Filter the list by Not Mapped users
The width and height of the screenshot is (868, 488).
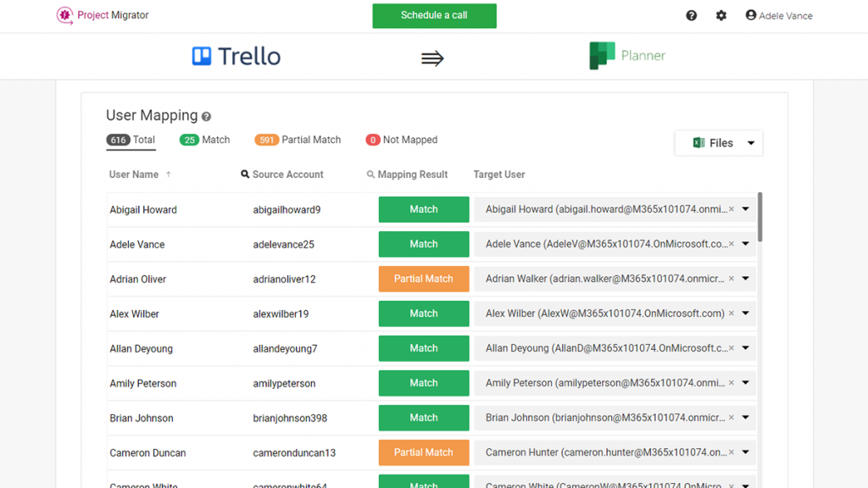point(401,140)
